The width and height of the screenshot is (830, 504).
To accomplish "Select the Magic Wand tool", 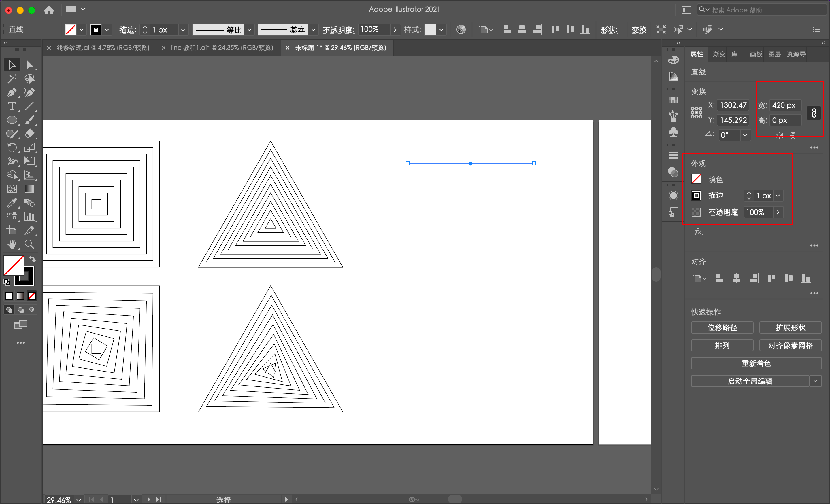I will coord(12,78).
